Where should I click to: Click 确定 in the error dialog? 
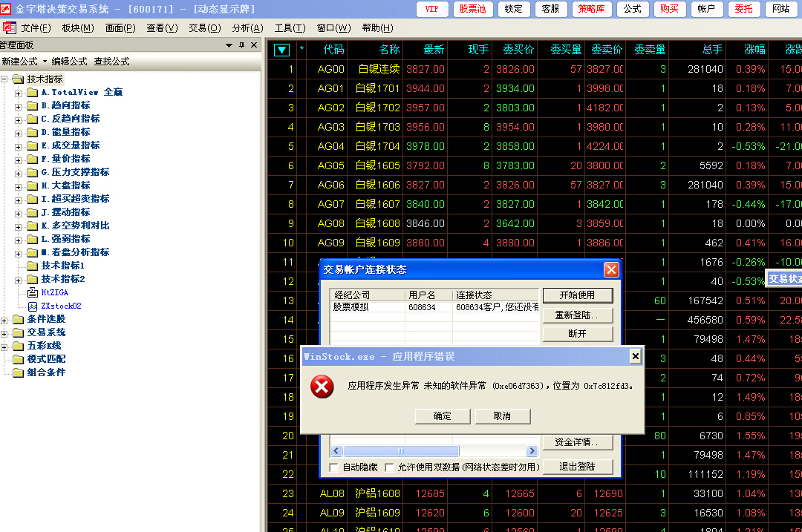[x=443, y=416]
